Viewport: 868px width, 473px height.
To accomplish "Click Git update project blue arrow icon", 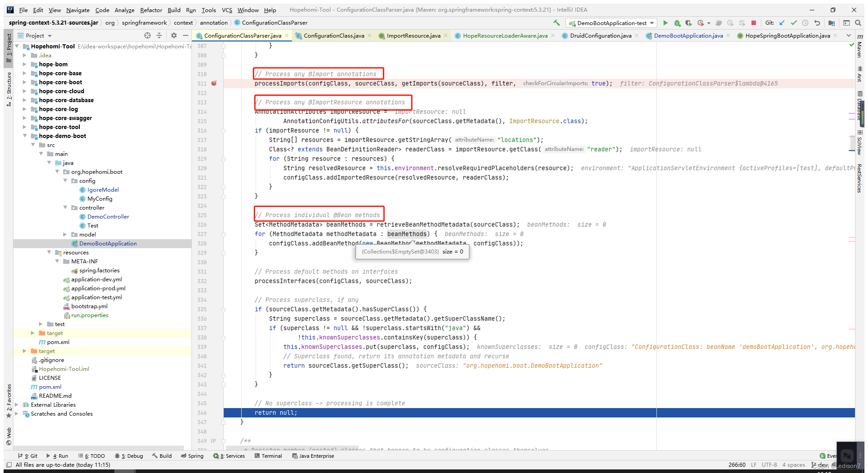I will (782, 23).
